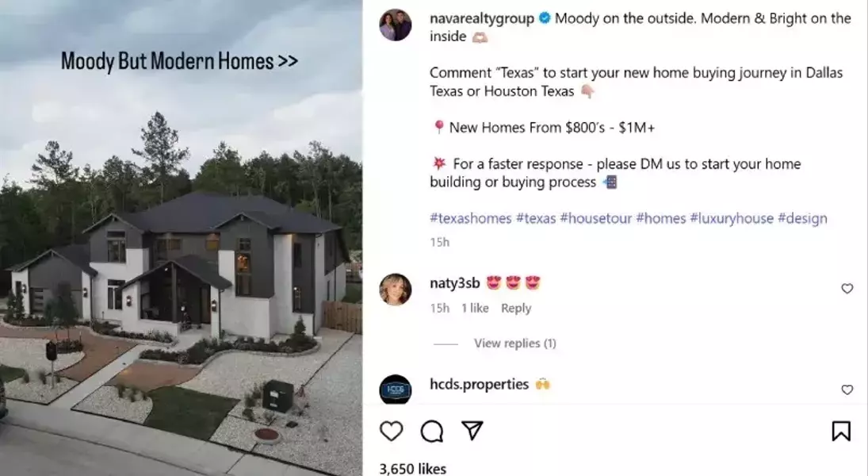Like naty3sb's comment
Image resolution: width=868 pixels, height=476 pixels.
click(x=847, y=288)
